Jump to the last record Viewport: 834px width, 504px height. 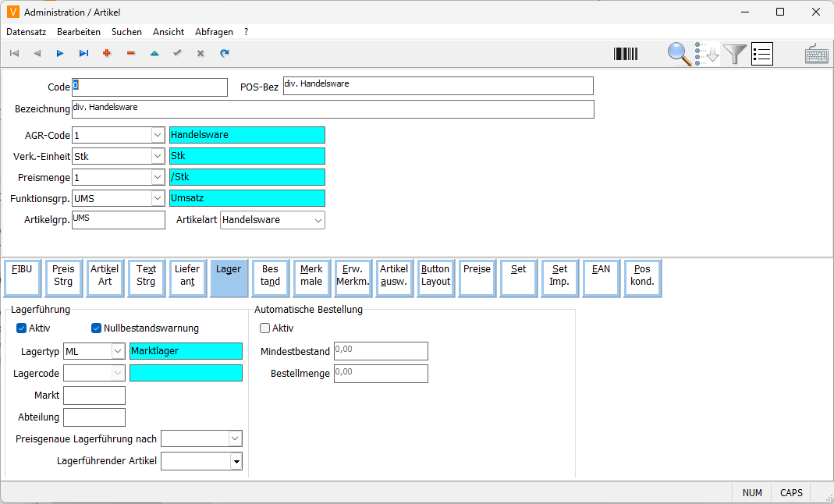tap(83, 54)
